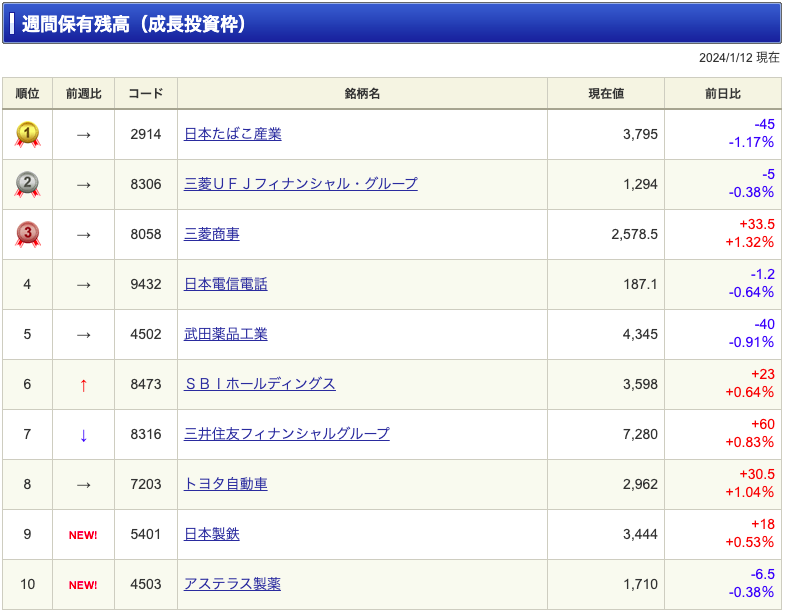Click stock code 5401
This screenshot has height=612, width=786.
[x=146, y=534]
